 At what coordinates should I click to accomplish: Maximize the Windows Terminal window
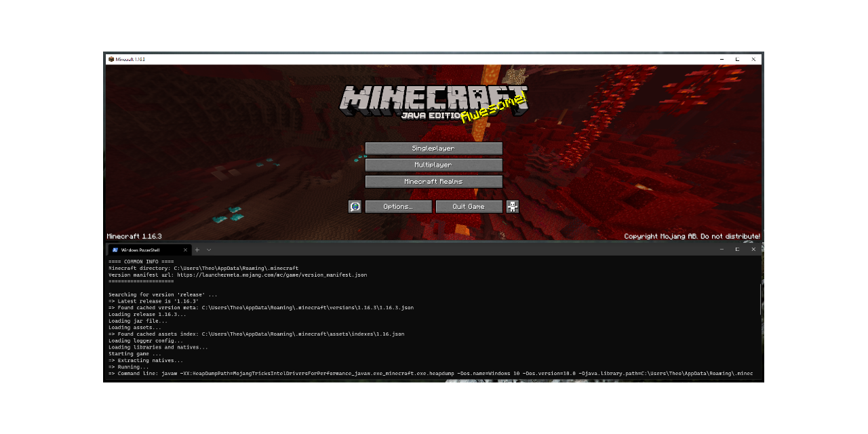pyautogui.click(x=737, y=250)
